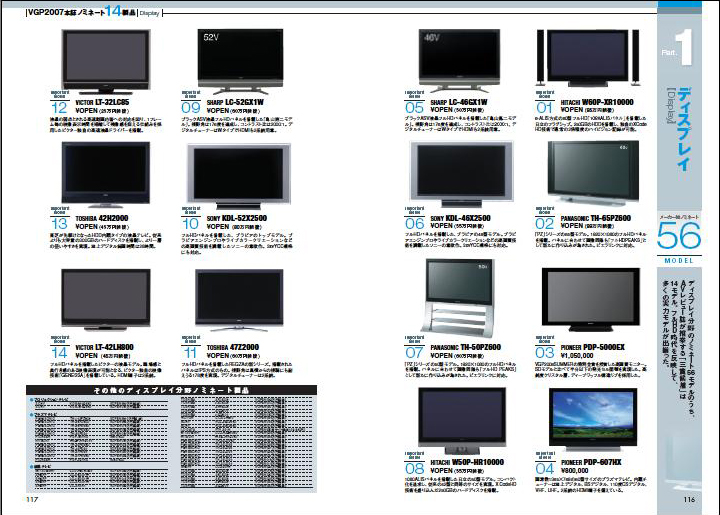720x515 pixels.
Task: Select the PIONEER PDP-607HX landscape screen photo
Action: click(593, 420)
